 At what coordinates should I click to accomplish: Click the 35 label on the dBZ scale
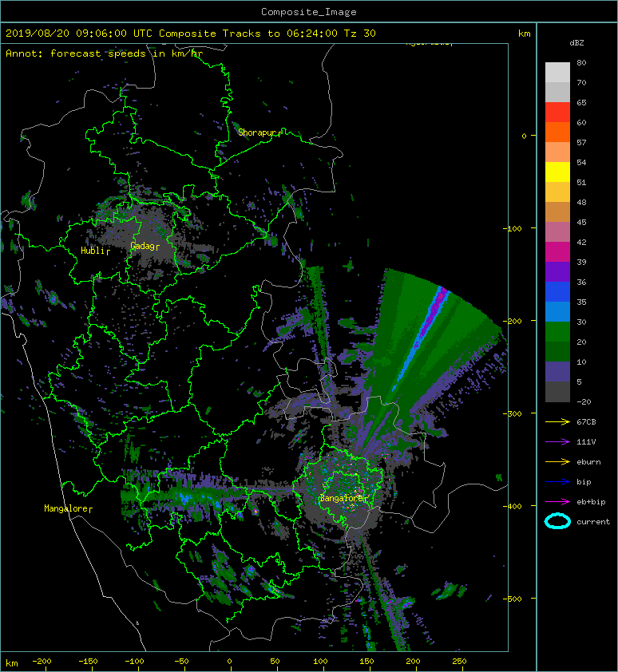point(581,302)
